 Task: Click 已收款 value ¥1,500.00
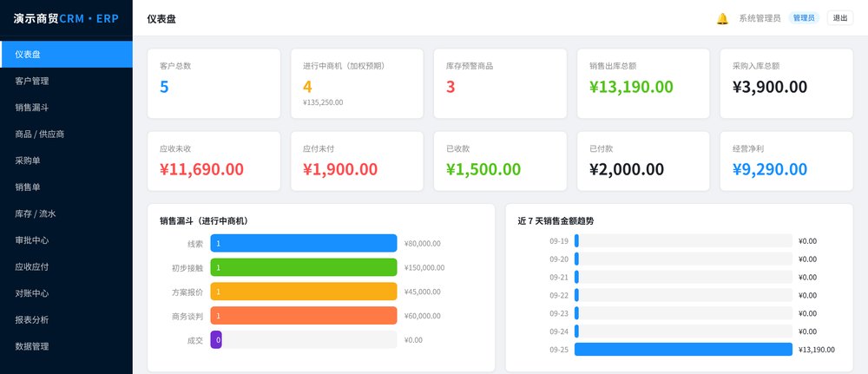pos(483,169)
